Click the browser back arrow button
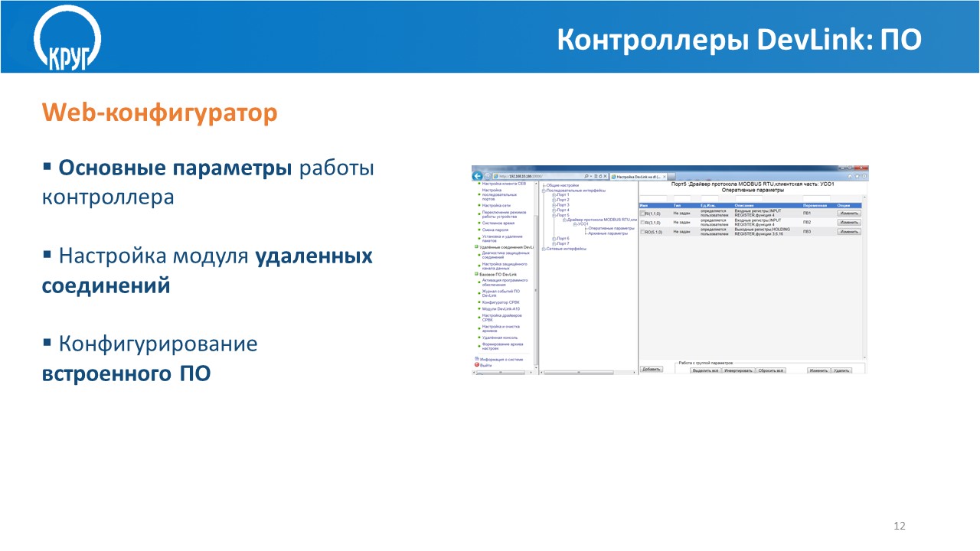The image size is (980, 551). click(477, 177)
